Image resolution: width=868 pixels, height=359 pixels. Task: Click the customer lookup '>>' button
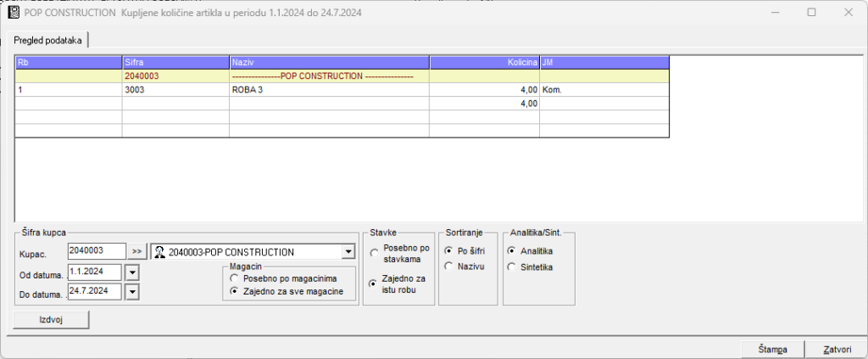138,252
